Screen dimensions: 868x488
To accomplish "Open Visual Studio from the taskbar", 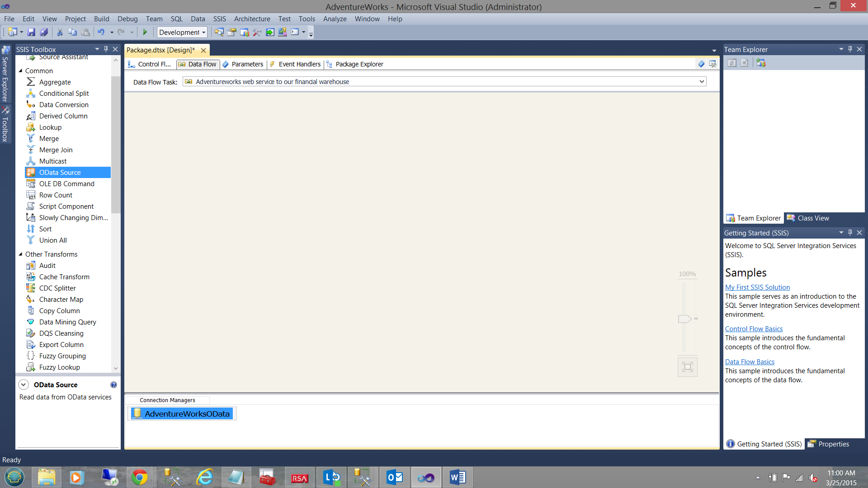I will tap(426, 478).
